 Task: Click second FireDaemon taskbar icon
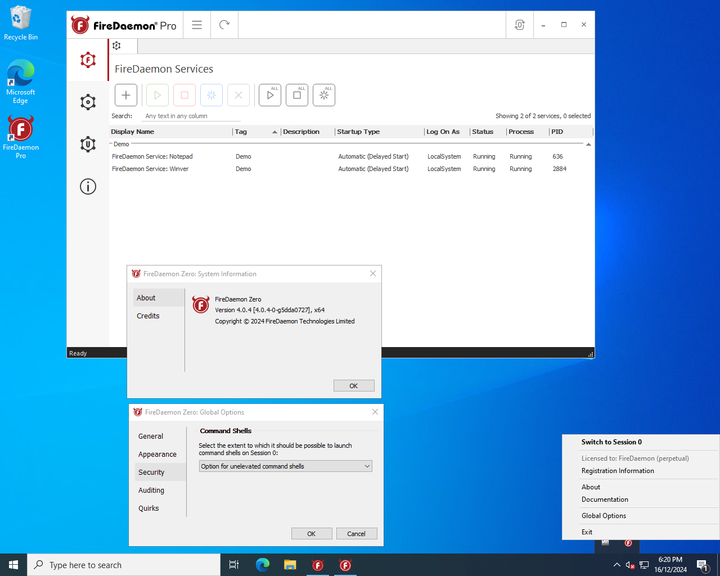point(345,565)
